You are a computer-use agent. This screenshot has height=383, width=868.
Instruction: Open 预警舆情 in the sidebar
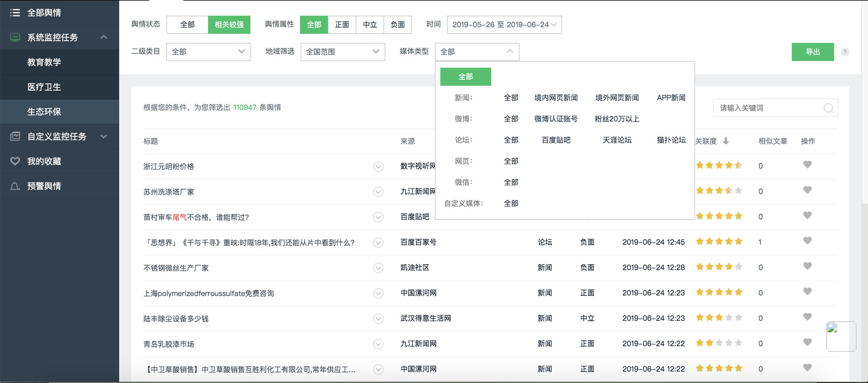pyautogui.click(x=44, y=186)
